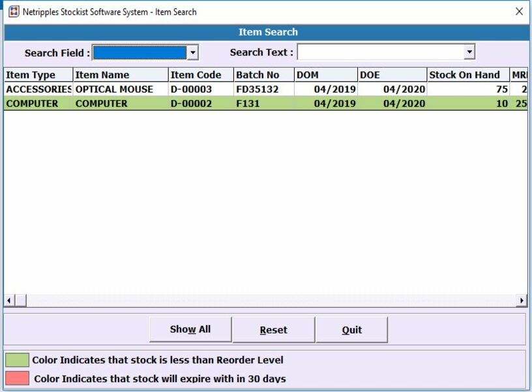Click the DOM 04/2019 cell of D-00002 row
The width and height of the screenshot is (532, 392).
pyautogui.click(x=326, y=104)
